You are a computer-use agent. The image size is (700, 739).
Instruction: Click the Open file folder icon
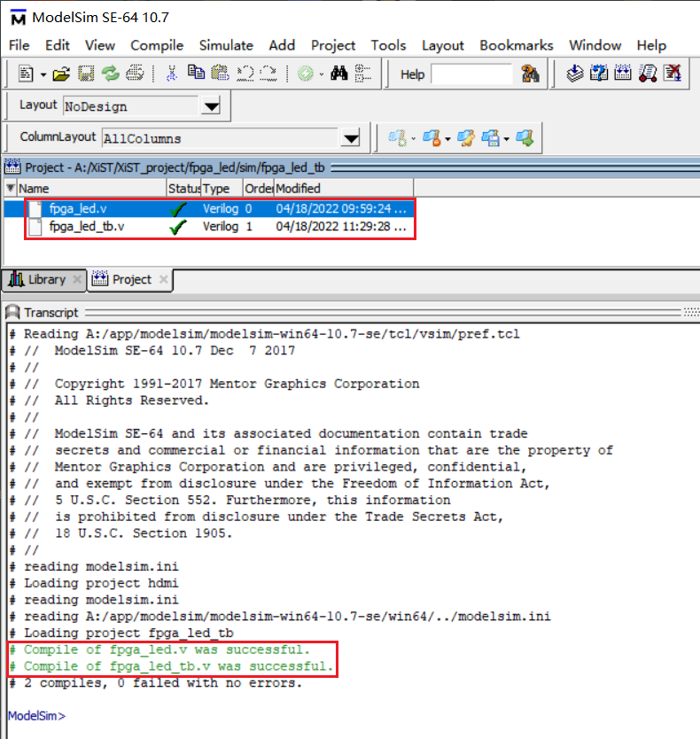(x=61, y=74)
